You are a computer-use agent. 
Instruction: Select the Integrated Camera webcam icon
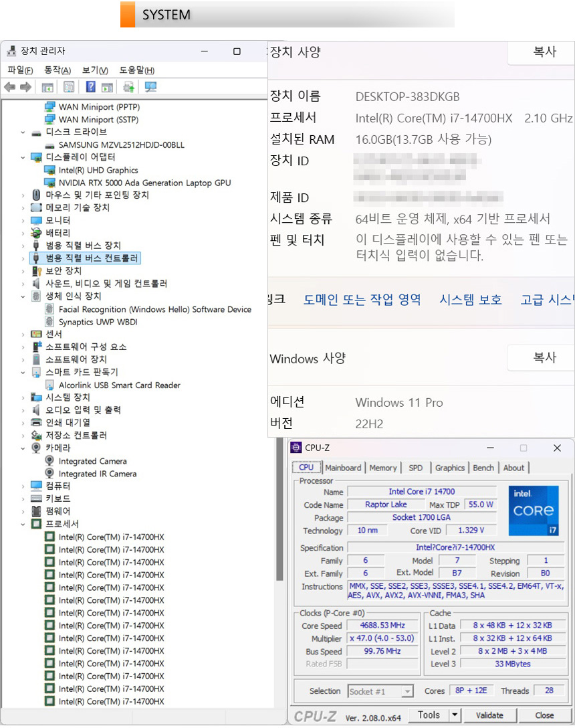pyautogui.click(x=49, y=461)
